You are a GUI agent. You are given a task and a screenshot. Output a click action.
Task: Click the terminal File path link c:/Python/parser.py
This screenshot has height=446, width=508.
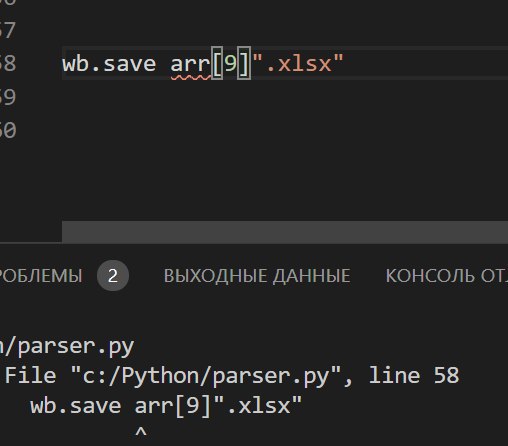206,376
